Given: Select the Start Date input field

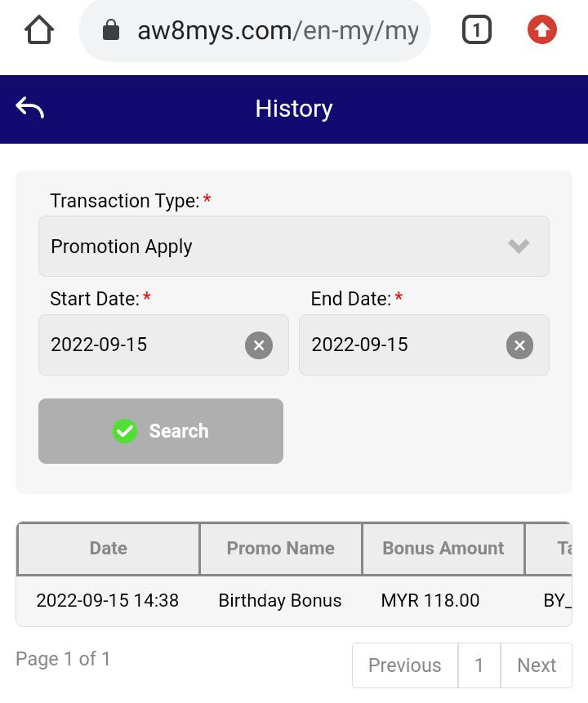Looking at the screenshot, I should point(139,345).
